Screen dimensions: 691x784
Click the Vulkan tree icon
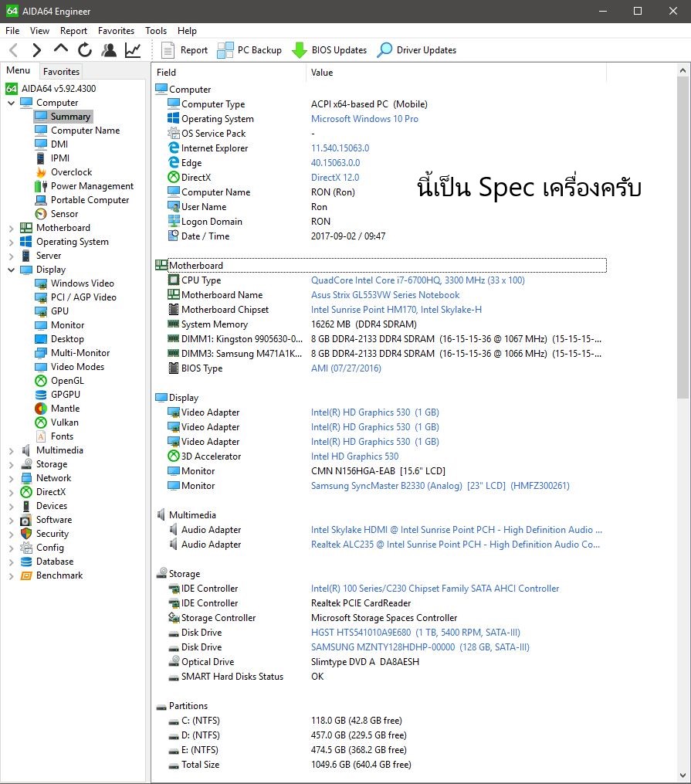(x=41, y=423)
